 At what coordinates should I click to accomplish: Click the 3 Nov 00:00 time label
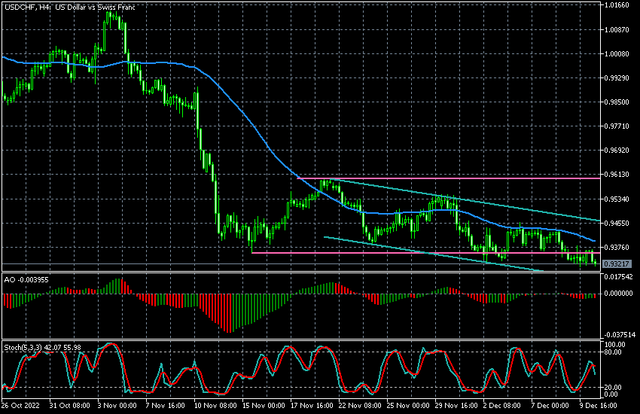click(x=117, y=405)
